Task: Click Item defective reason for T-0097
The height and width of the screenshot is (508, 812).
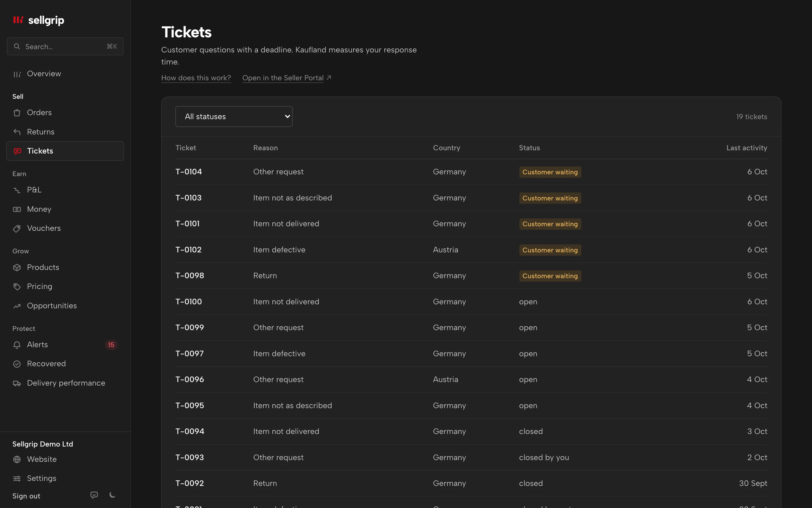Action: coord(279,353)
